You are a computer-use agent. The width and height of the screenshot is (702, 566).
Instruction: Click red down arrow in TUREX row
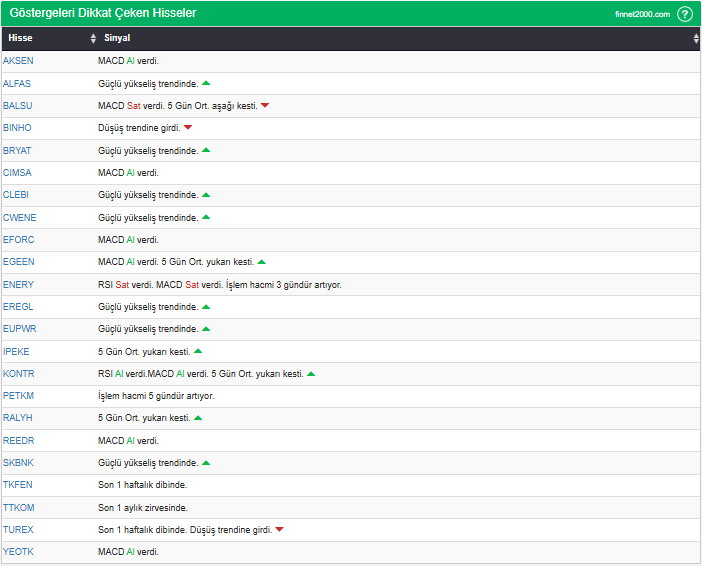pos(279,530)
